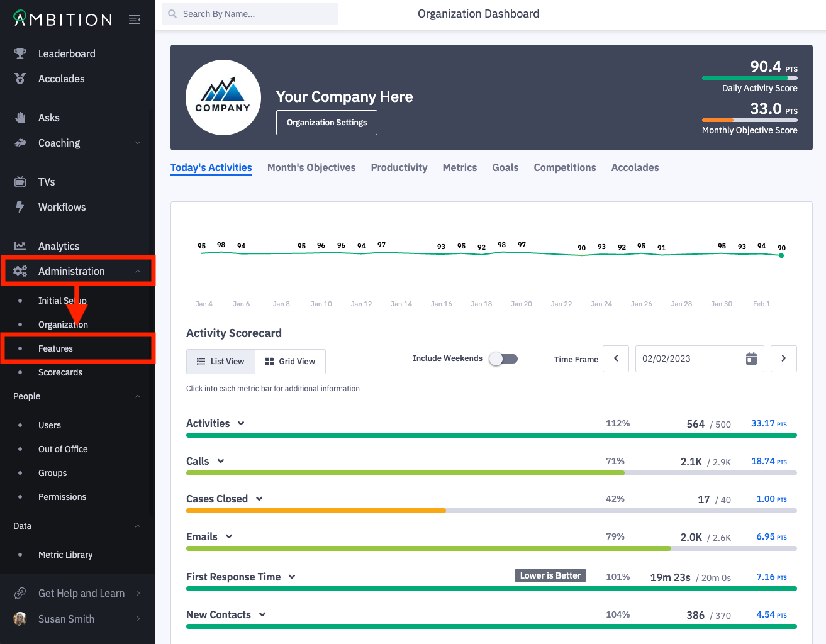The image size is (826, 644).
Task: Toggle the Include Weekends switch
Action: tap(503, 358)
